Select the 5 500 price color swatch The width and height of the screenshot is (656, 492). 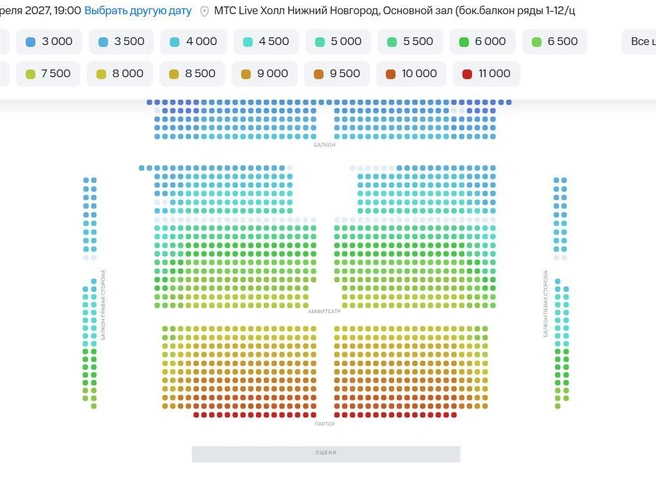[392, 42]
